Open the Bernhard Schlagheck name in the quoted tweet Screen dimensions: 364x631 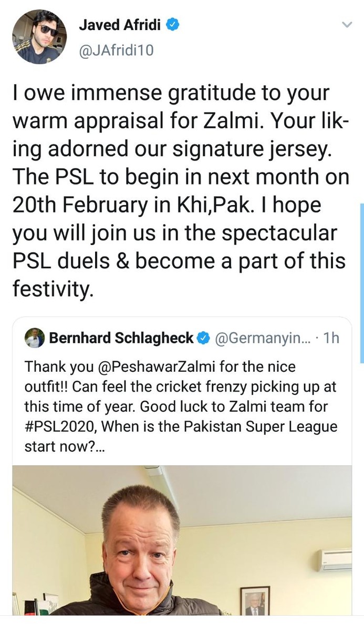121,338
